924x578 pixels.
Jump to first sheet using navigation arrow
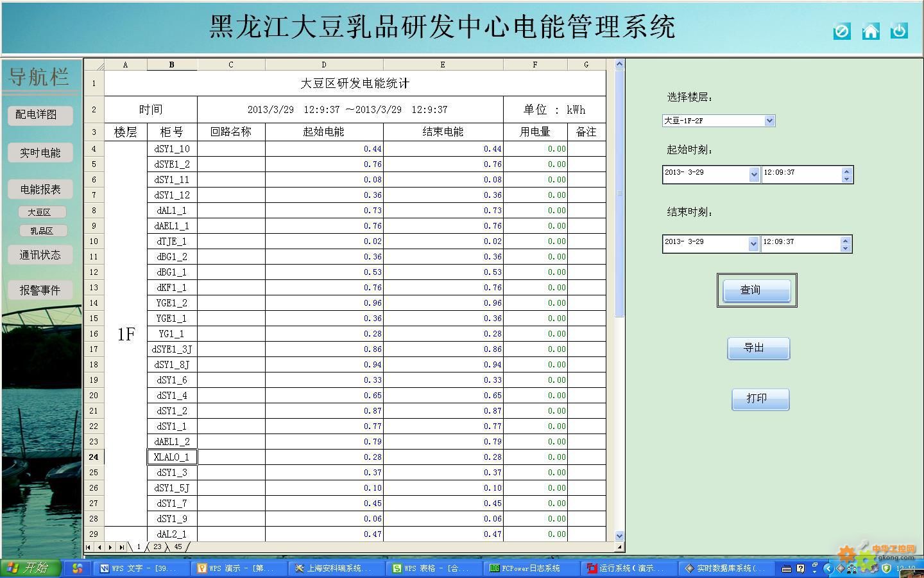click(89, 547)
